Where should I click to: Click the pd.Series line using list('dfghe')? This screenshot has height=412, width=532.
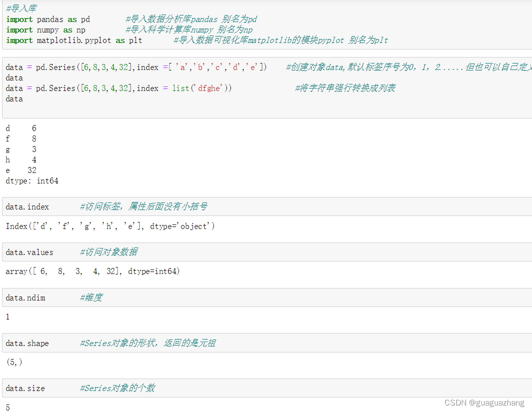point(118,88)
